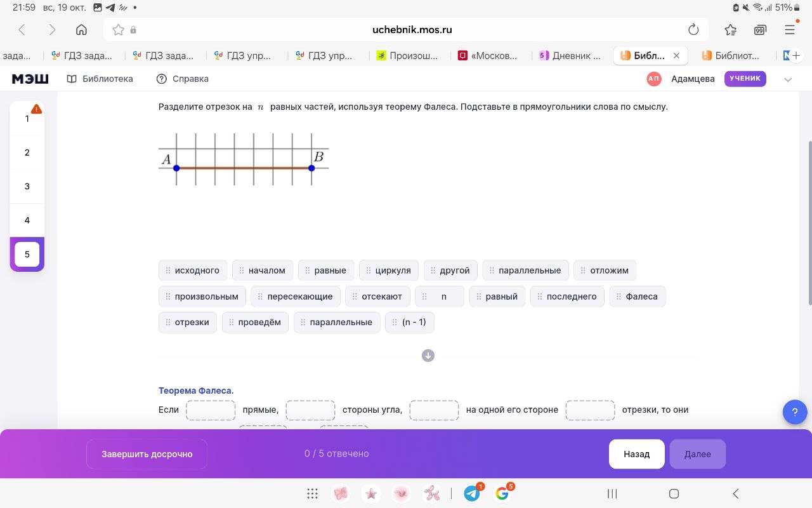The height and width of the screenshot is (508, 812).
Task: Click the blank before отрезки, то они
Action: 590,410
